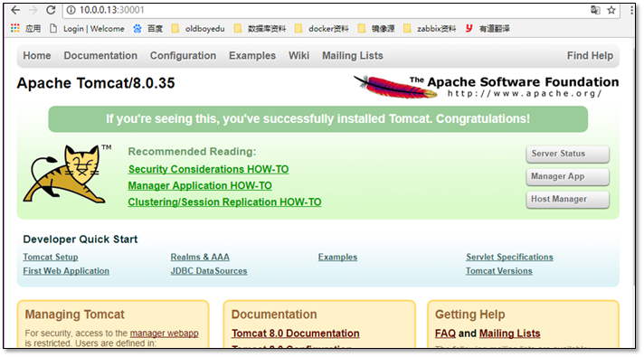Open the Chrome three-dot menu
644x357 pixels.
(x=631, y=10)
